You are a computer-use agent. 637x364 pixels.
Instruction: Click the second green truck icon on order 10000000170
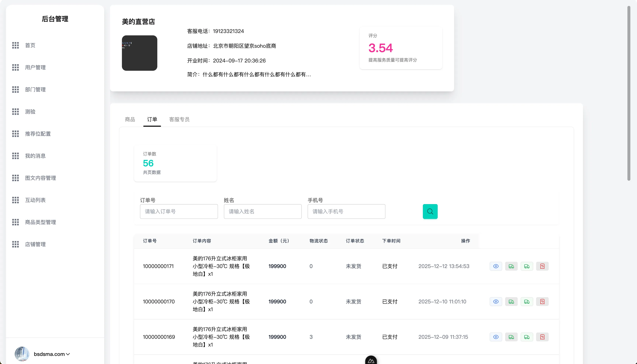(527, 302)
